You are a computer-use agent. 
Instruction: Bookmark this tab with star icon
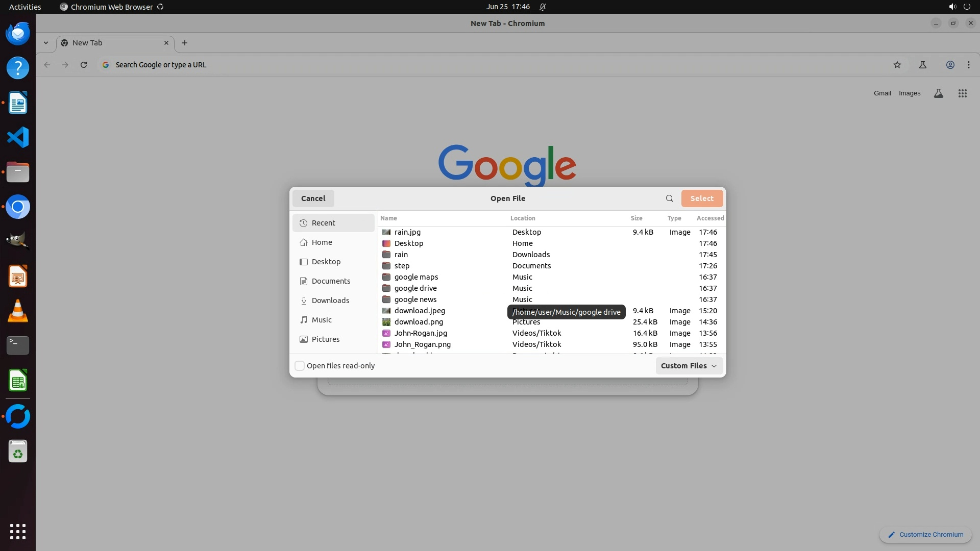pyautogui.click(x=897, y=65)
